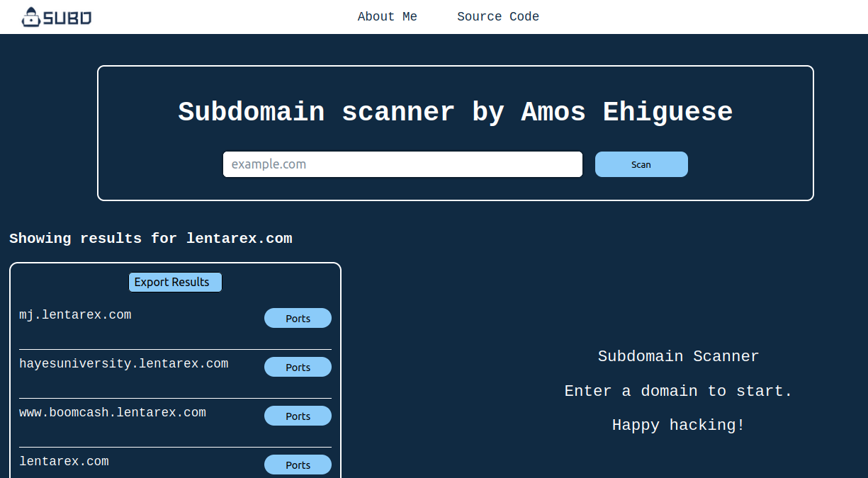This screenshot has width=868, height=478.
Task: Show ports for www.boomcash.lentarex.com
Action: coord(298,416)
